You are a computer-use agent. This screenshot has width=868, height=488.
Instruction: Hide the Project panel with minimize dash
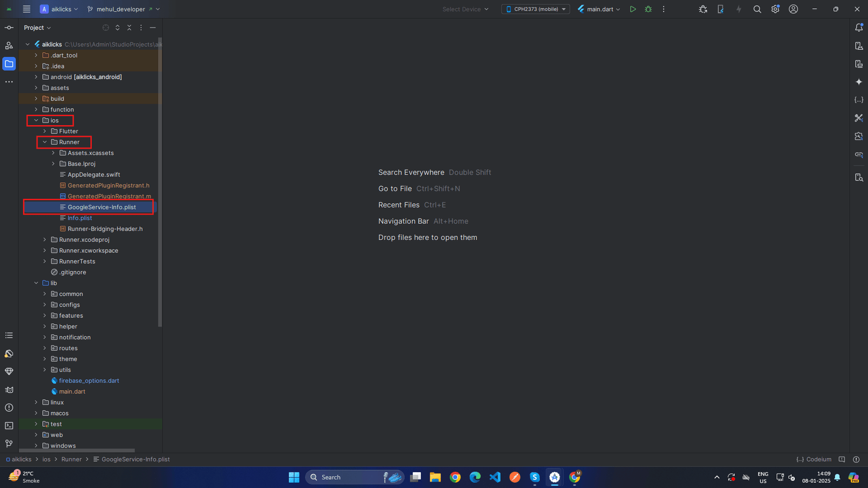[153, 28]
